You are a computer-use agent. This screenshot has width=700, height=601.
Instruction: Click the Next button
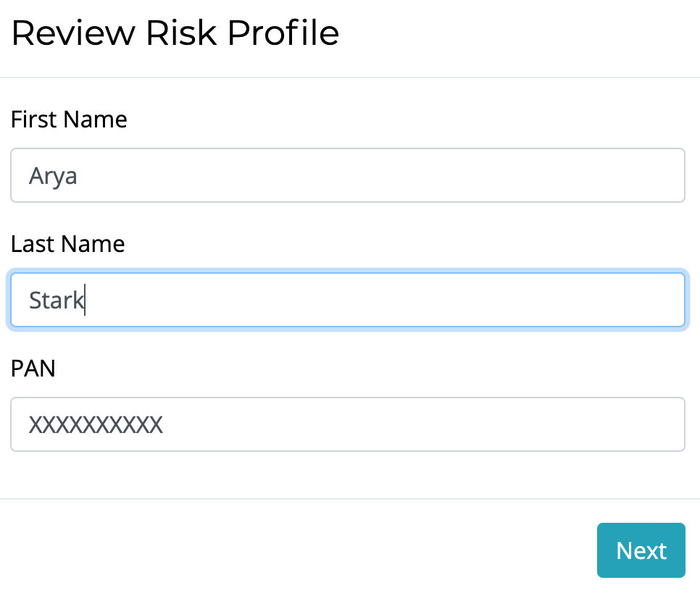tap(641, 550)
